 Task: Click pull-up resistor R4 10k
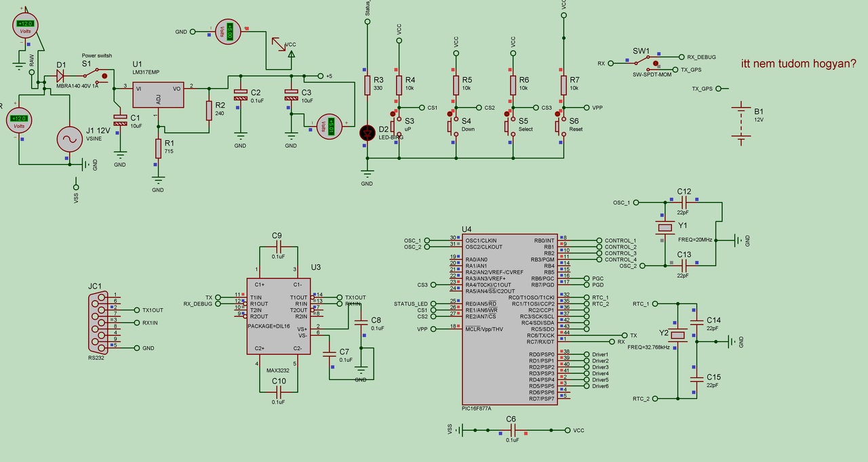(399, 85)
